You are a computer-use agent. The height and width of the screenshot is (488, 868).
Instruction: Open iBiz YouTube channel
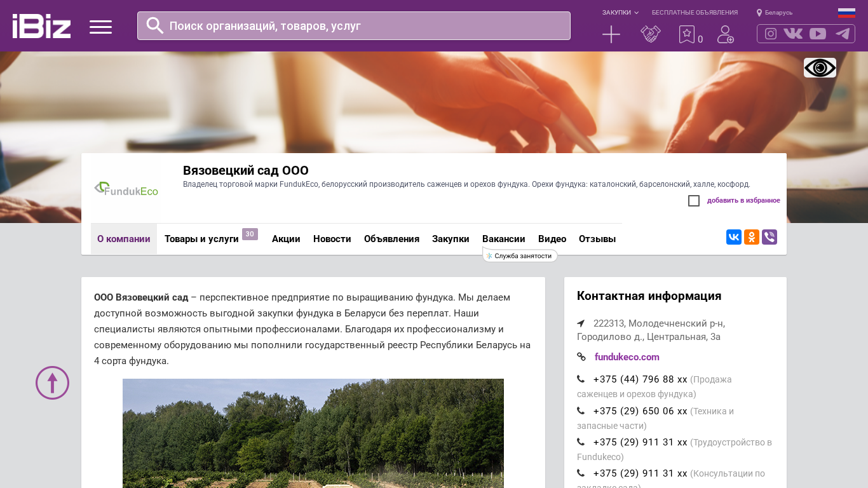tap(818, 34)
